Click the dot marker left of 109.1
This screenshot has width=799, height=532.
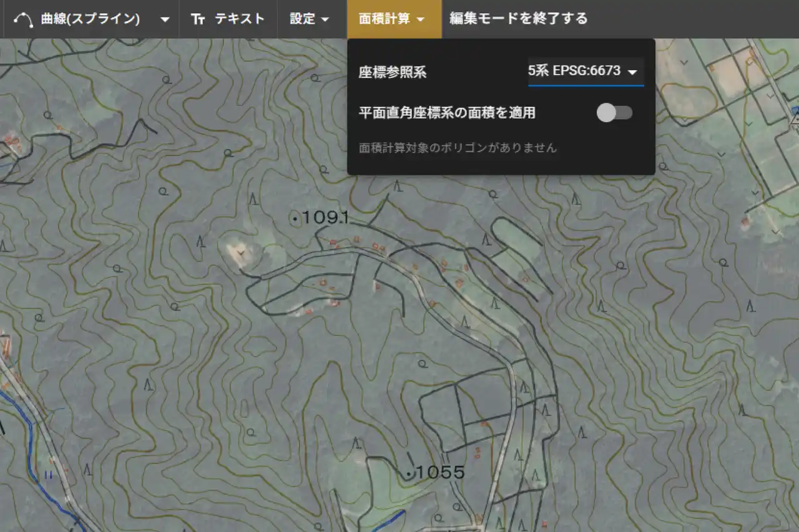pos(295,218)
